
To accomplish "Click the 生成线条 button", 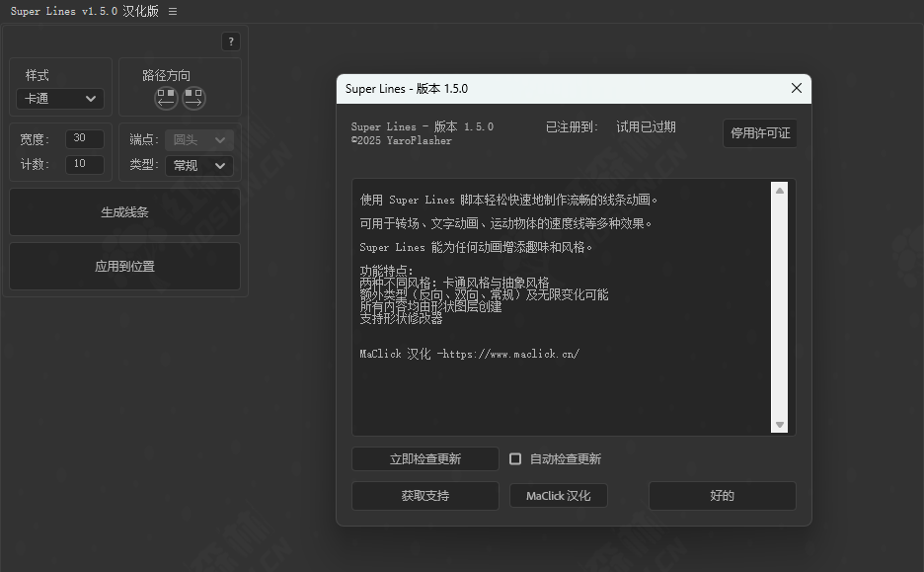I will tap(125, 212).
